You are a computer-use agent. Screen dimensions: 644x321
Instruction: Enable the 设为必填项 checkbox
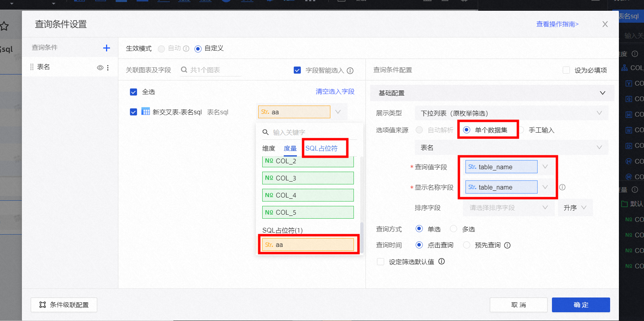pyautogui.click(x=566, y=70)
